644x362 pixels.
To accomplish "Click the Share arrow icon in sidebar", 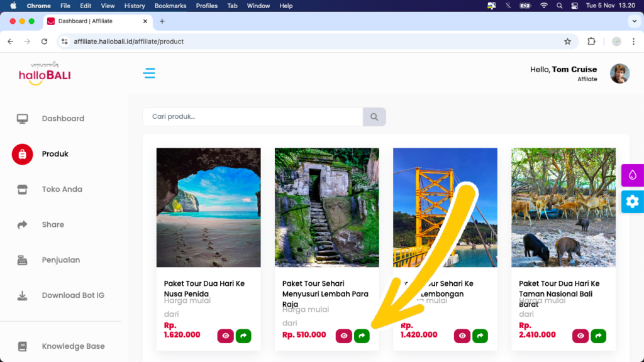I will [x=22, y=224].
